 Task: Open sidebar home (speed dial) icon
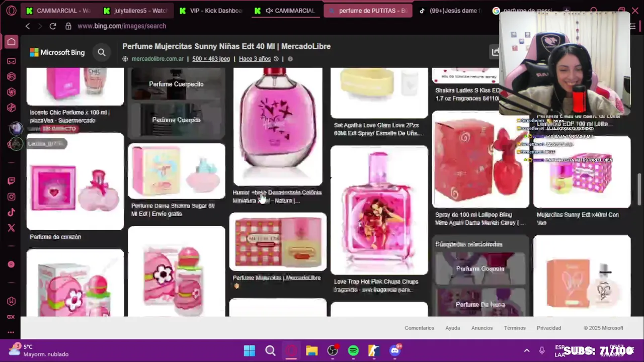11,42
